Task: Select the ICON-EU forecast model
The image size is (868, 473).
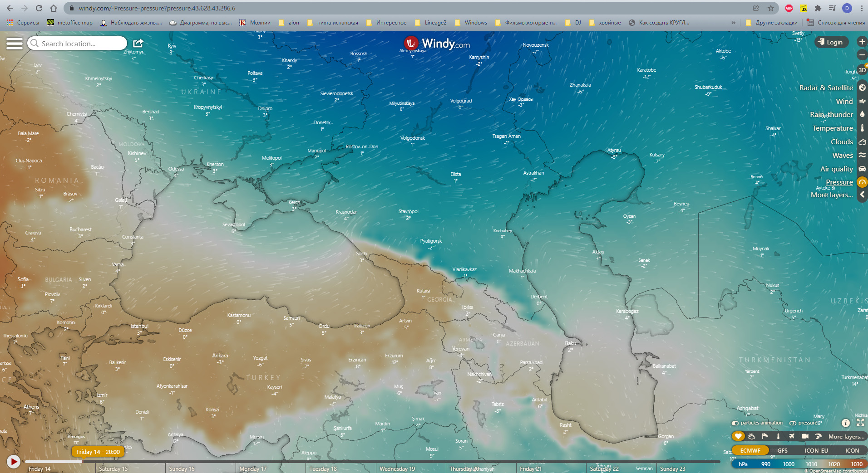Action: (816, 450)
